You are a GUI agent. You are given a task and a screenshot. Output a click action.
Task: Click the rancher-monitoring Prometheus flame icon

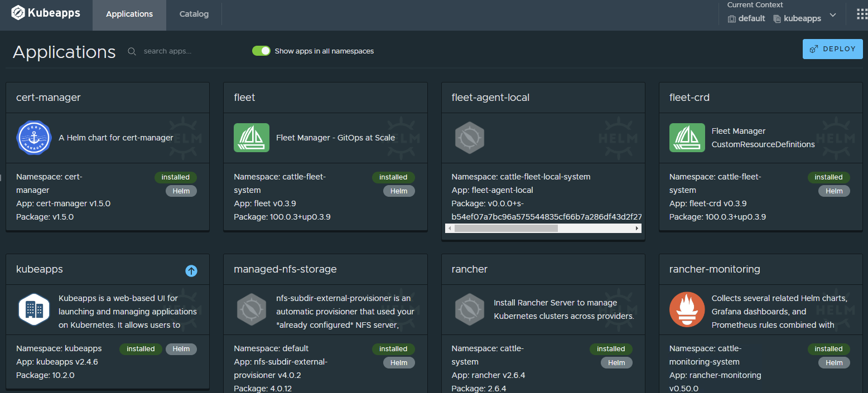pos(687,309)
